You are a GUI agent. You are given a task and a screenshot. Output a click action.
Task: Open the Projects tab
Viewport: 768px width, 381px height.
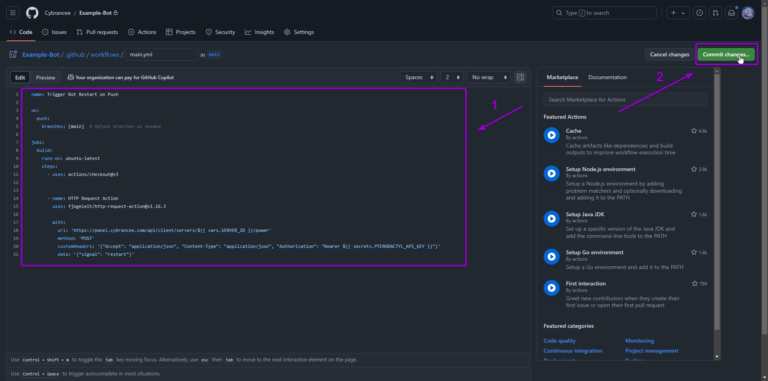181,32
